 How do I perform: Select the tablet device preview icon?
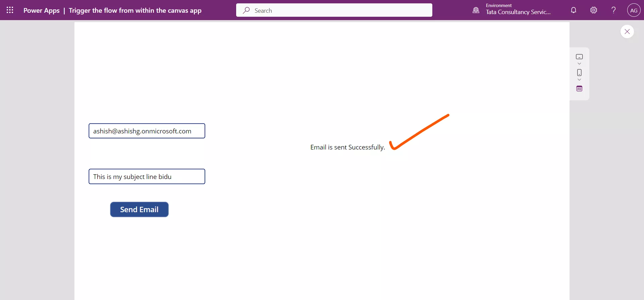click(x=579, y=57)
